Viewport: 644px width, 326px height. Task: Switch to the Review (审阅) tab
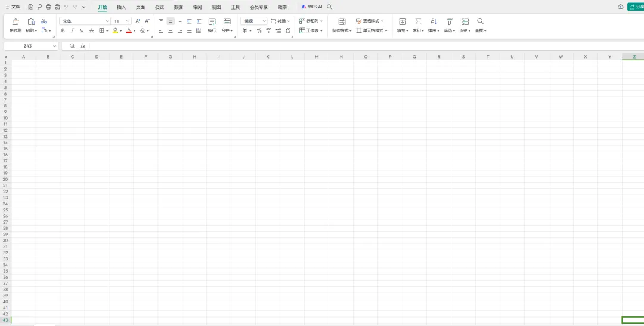[197, 7]
